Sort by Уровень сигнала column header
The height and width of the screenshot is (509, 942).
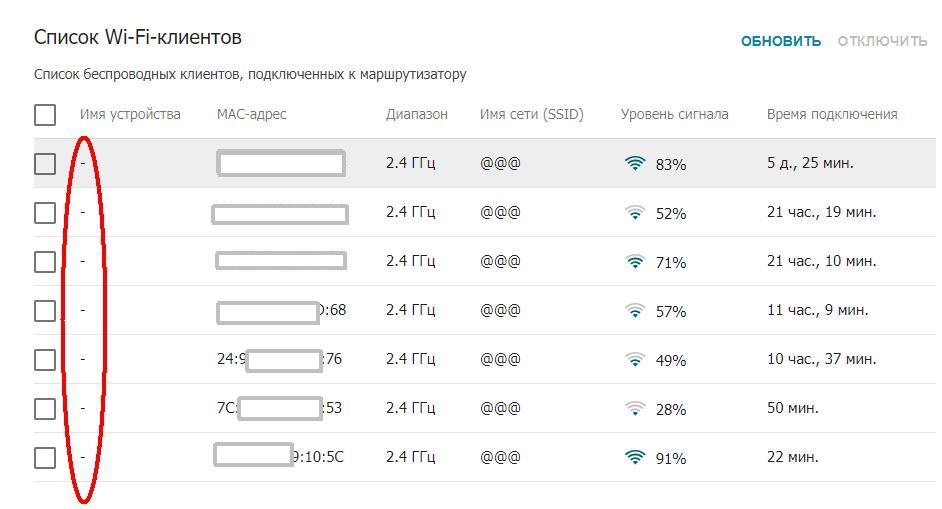(x=674, y=114)
